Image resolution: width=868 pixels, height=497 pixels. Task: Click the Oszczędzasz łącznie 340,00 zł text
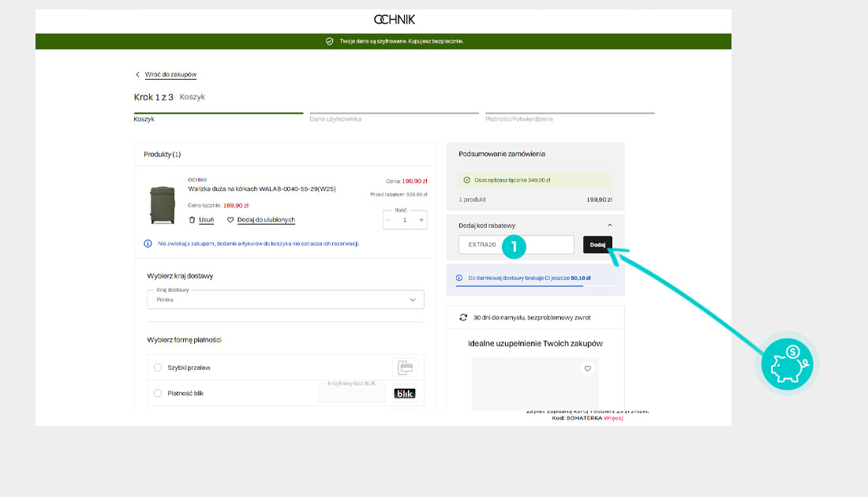[512, 180]
